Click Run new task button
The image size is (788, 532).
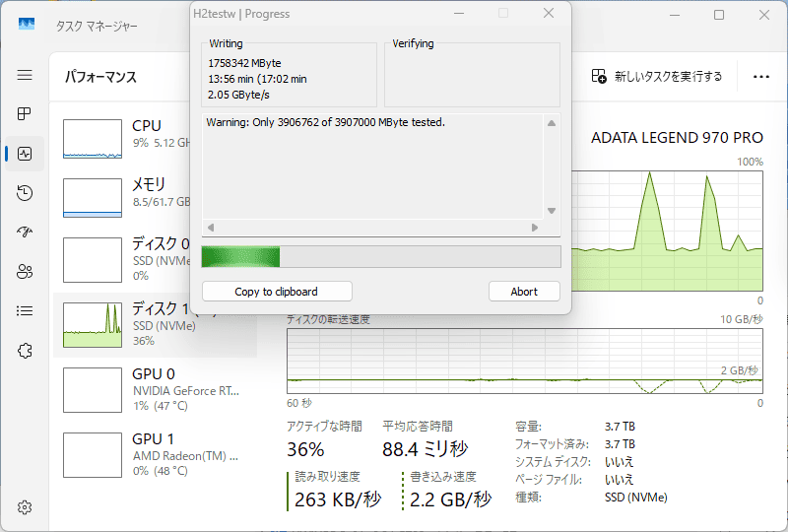tap(657, 76)
